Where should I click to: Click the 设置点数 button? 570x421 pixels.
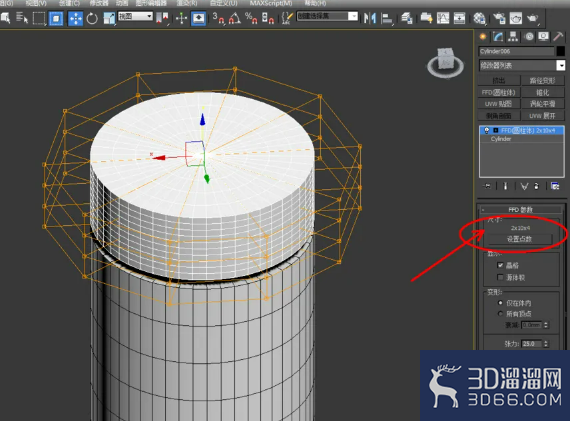click(x=519, y=239)
